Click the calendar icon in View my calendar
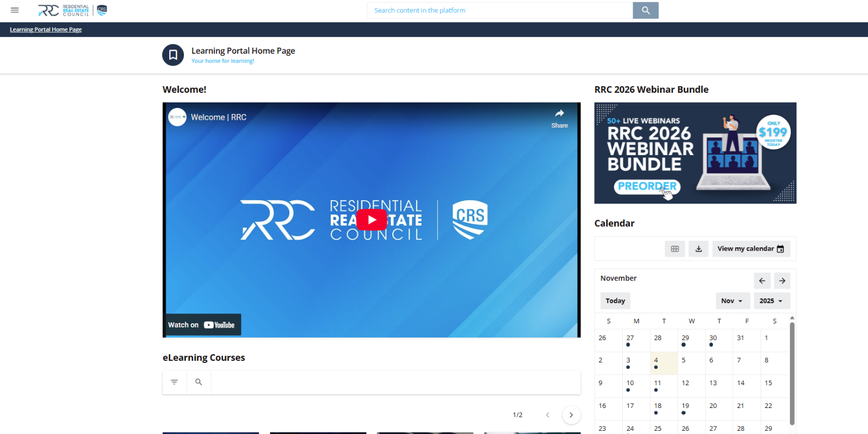This screenshot has height=434, width=868. click(780, 249)
